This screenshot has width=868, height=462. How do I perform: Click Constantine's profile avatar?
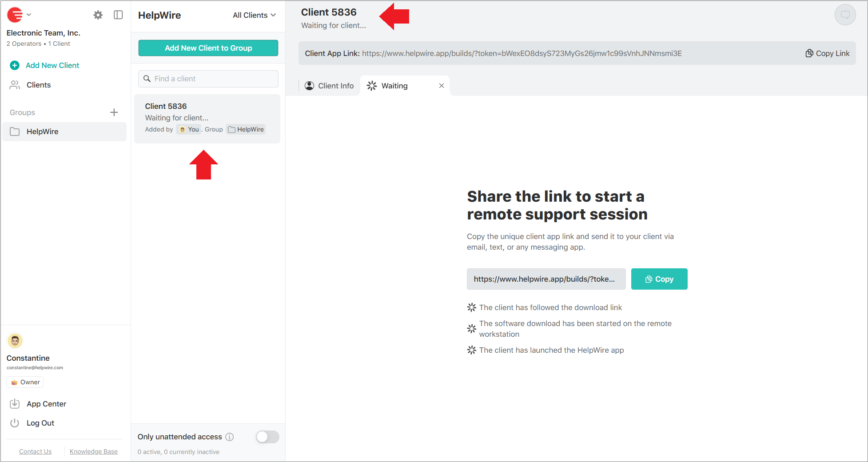[x=15, y=341]
